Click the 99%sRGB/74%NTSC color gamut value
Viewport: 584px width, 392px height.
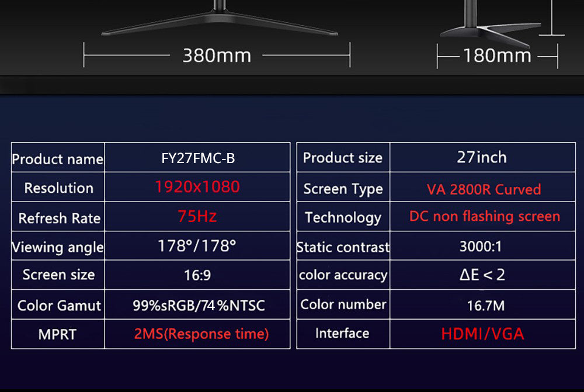[196, 304]
